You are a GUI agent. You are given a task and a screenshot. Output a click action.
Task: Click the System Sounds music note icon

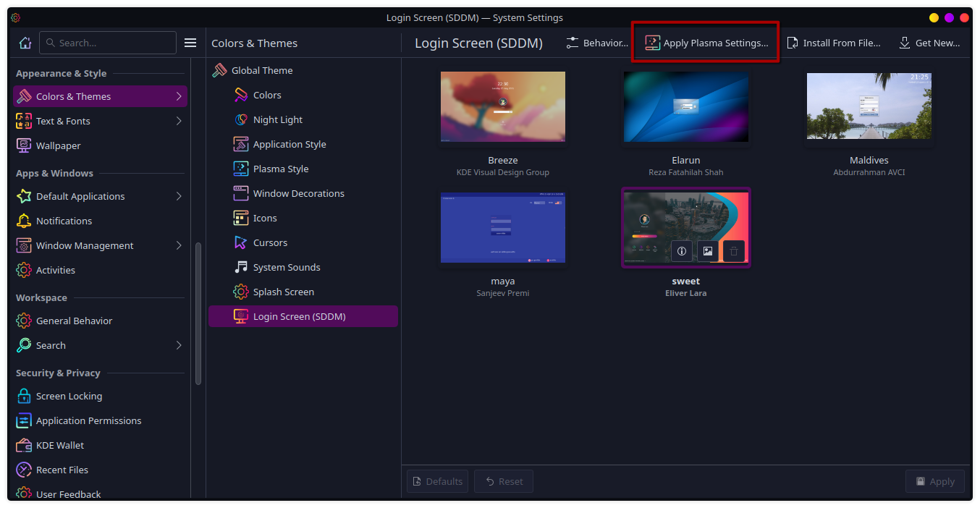241,267
